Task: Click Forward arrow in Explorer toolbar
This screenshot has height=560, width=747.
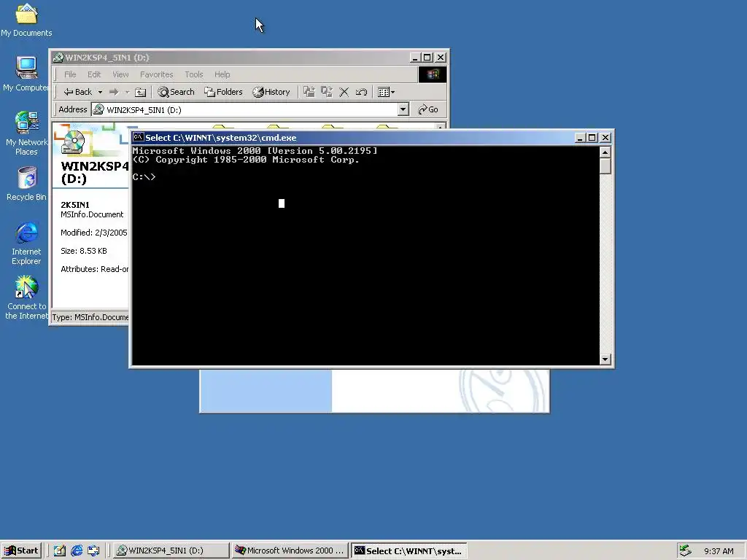Action: coord(114,92)
